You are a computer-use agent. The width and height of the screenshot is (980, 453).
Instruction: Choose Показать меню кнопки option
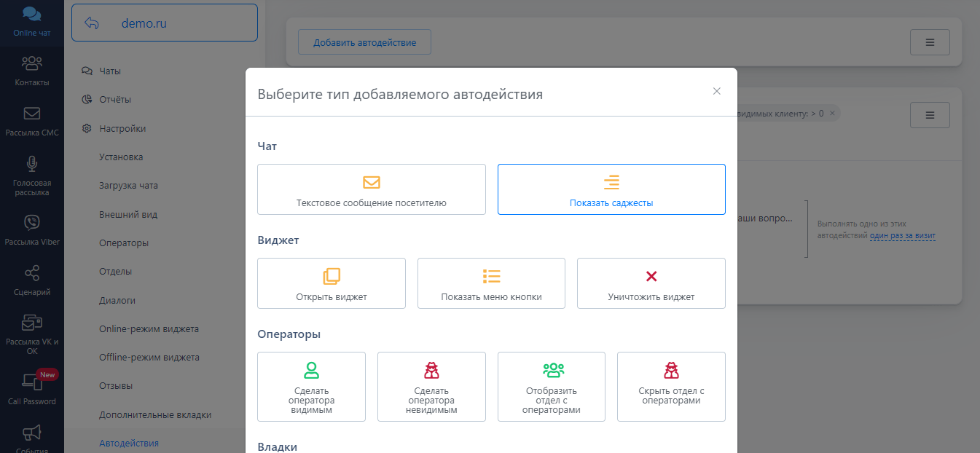[x=491, y=283]
